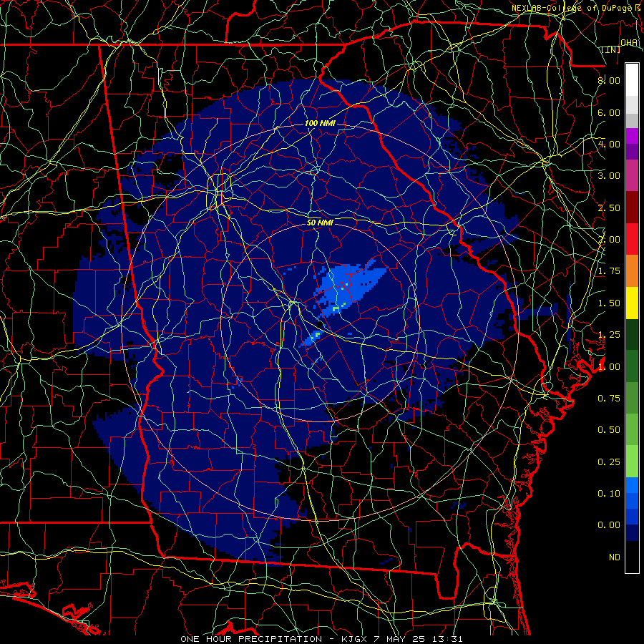The width and height of the screenshot is (644, 644).
Task: Click the 0.25 legend value label
Action: tap(609, 462)
